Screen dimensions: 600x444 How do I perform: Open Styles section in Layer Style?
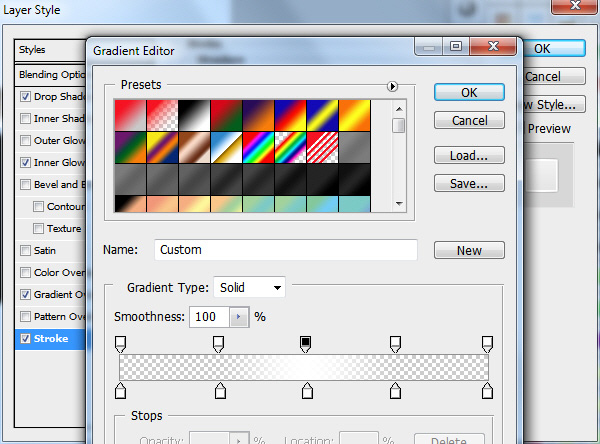pos(50,50)
